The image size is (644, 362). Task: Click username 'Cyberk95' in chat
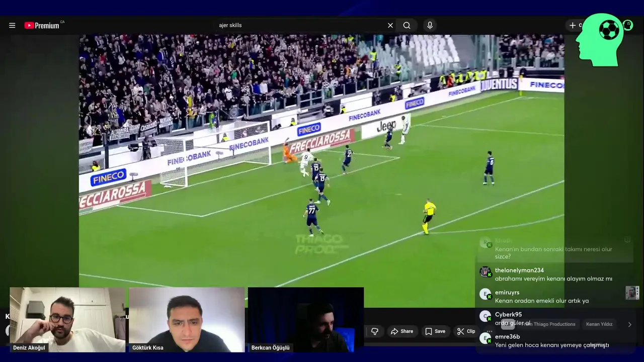pos(508,315)
